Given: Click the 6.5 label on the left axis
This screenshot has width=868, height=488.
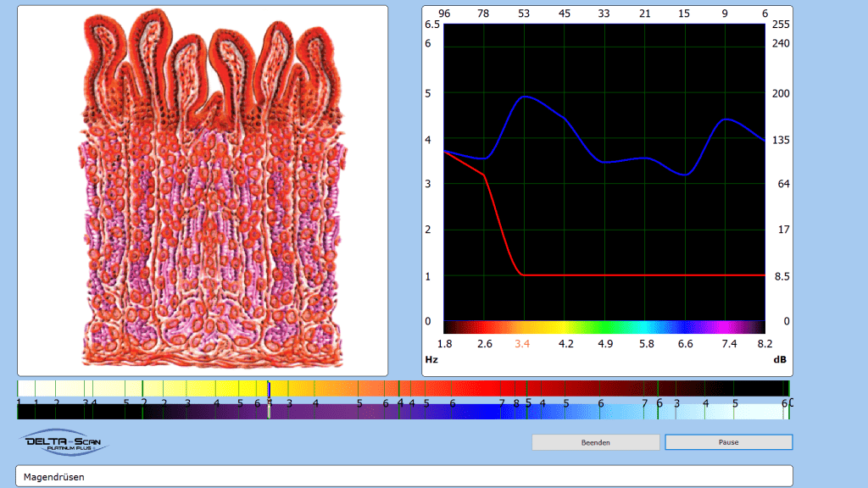Looking at the screenshot, I should [431, 25].
